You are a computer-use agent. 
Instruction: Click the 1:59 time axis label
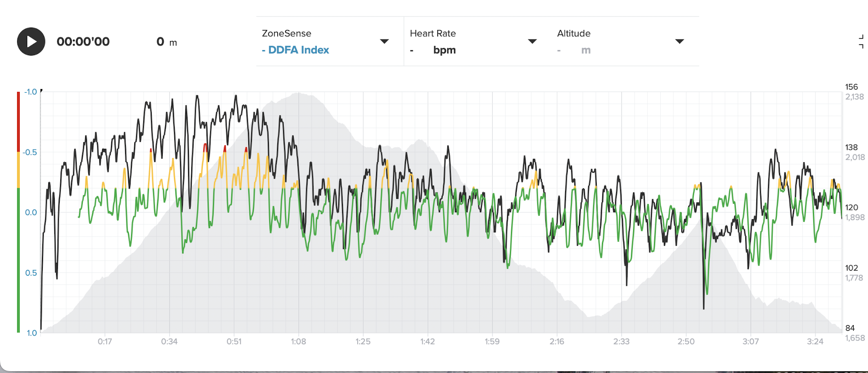(492, 341)
